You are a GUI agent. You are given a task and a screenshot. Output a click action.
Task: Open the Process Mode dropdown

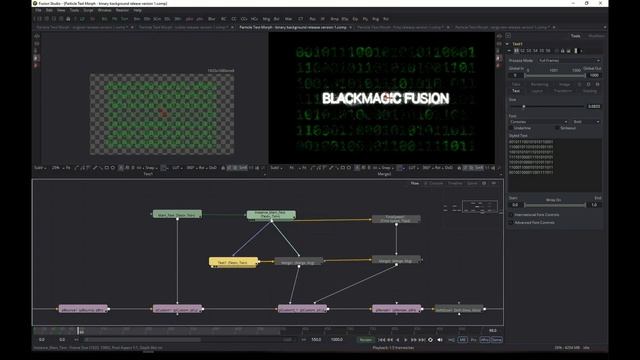pos(569,60)
